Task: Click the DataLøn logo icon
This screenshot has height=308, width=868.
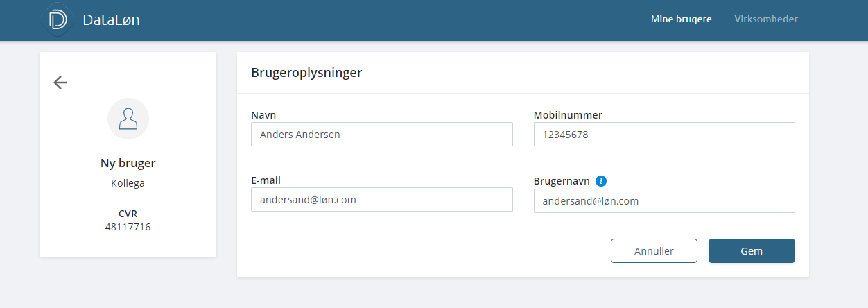Action: coord(58,19)
